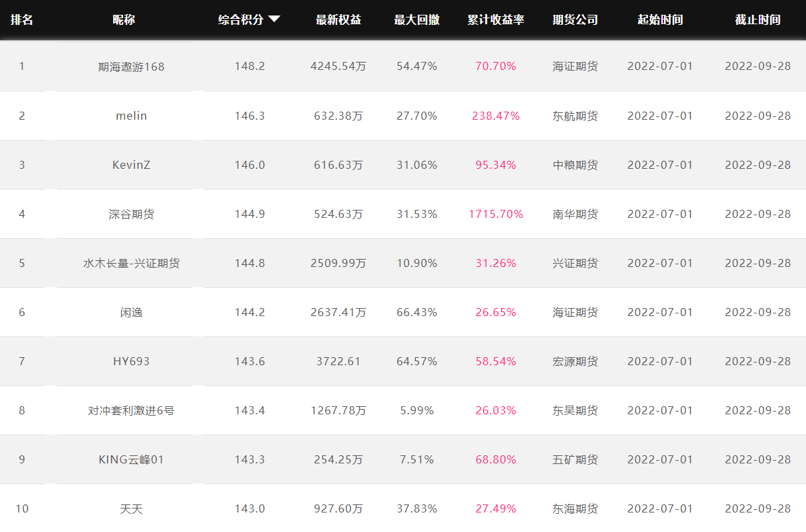
Task: Click score value 148.2
Action: 250,67
